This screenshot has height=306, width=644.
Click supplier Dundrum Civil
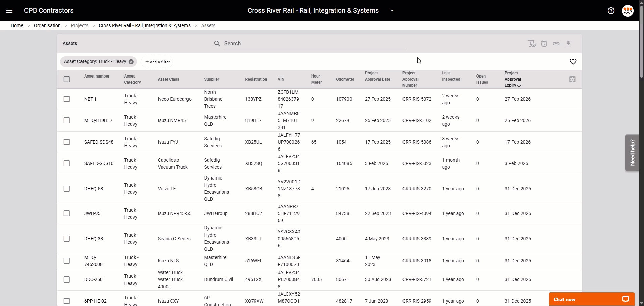click(x=219, y=279)
